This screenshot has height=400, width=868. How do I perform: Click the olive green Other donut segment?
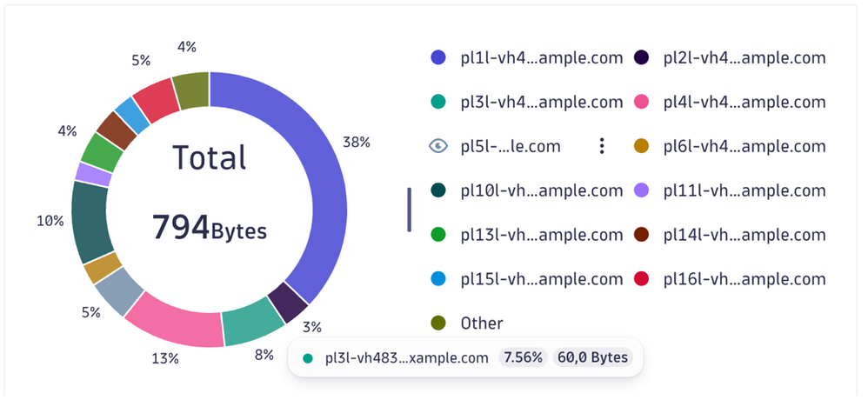point(190,90)
